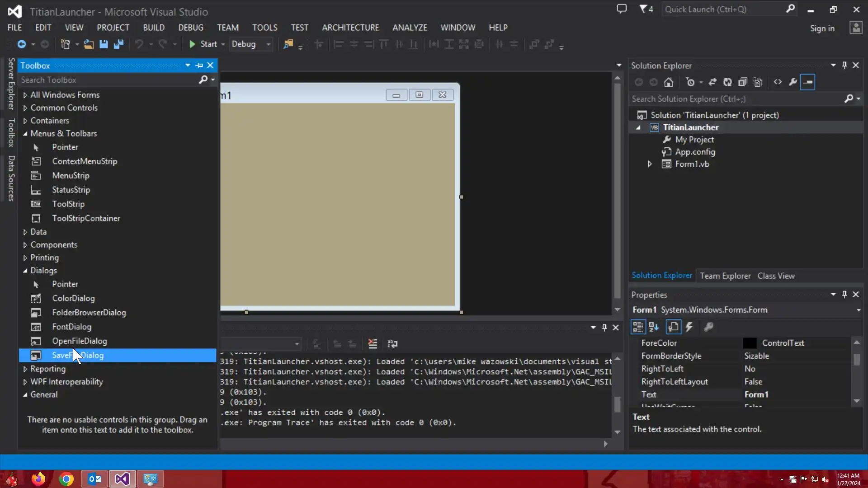Open the Debug configuration dropdown

pos(268,44)
